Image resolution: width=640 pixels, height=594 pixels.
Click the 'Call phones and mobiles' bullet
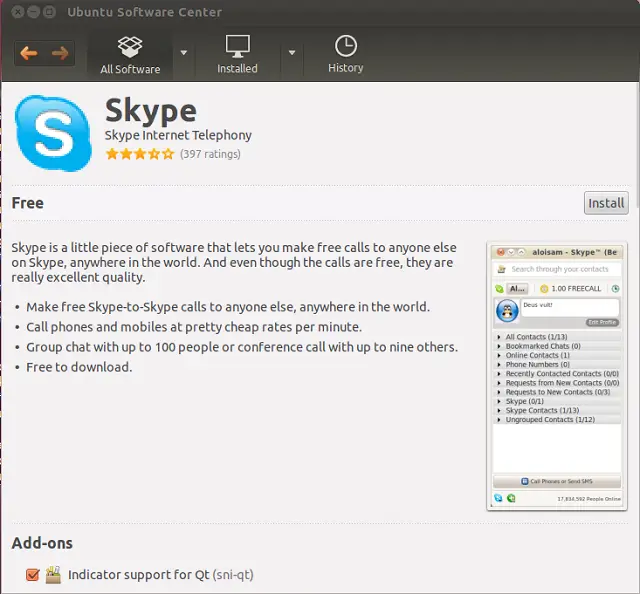[x=194, y=327]
